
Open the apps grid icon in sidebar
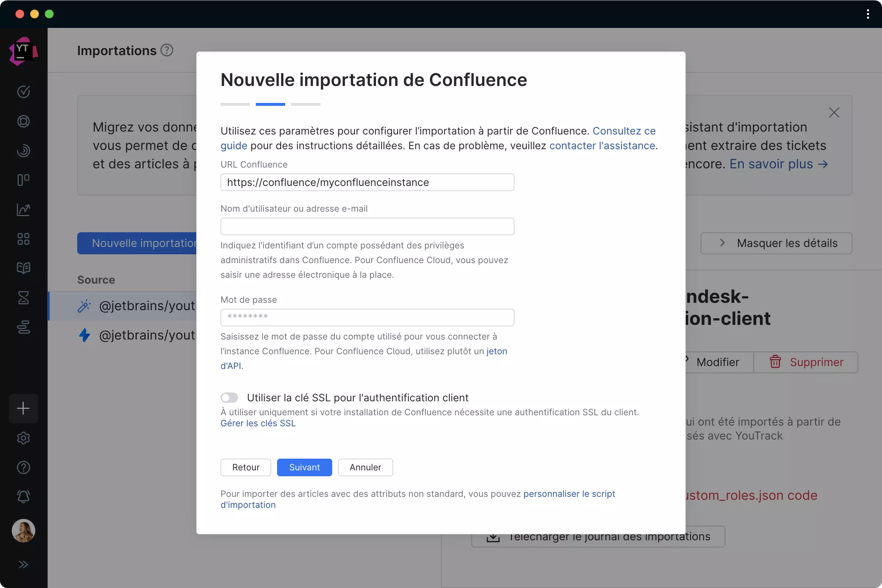[x=23, y=239]
